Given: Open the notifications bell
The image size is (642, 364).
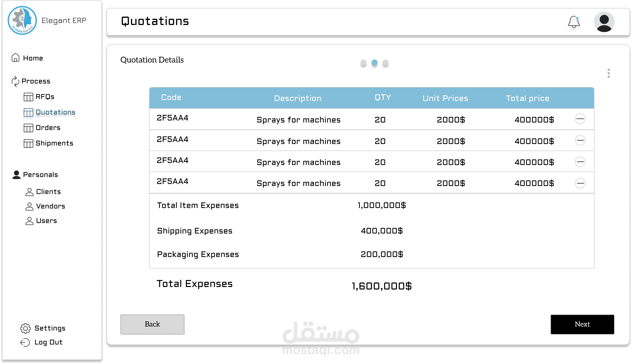Looking at the screenshot, I should pyautogui.click(x=574, y=22).
